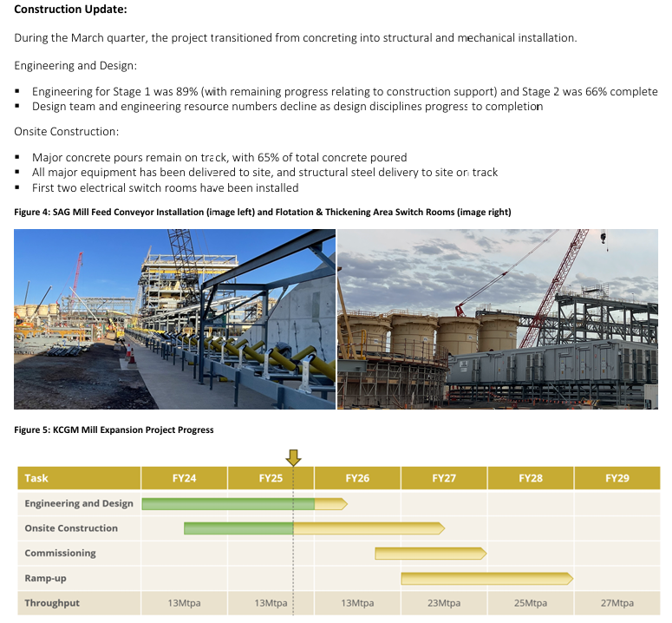This screenshot has width=672, height=623.
Task: Select the FY26 column header
Action: (357, 478)
